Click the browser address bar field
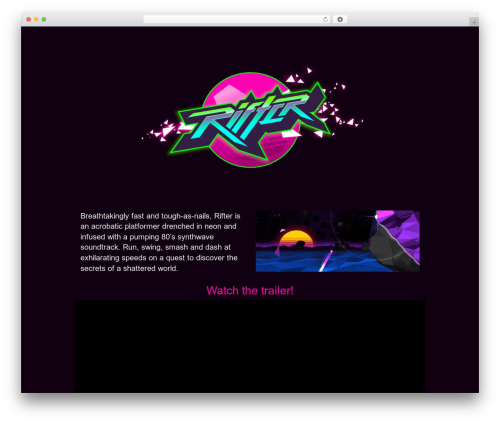This screenshot has height=423, width=500. click(x=237, y=19)
